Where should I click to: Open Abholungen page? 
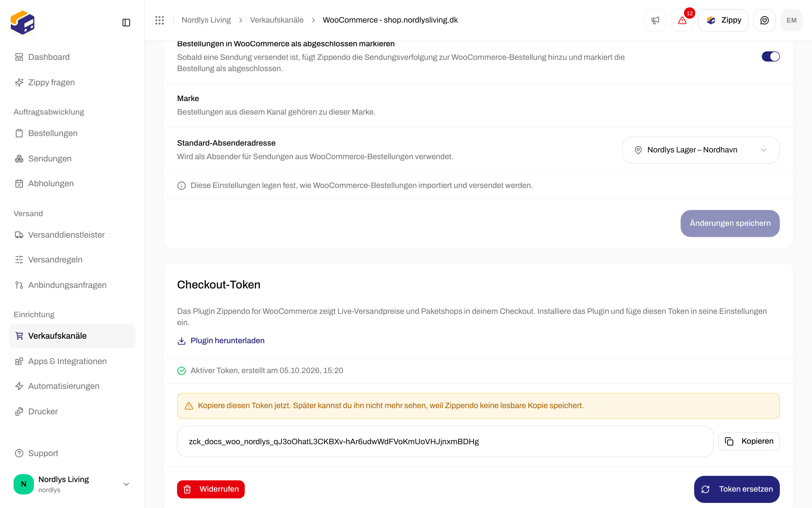coord(72,183)
